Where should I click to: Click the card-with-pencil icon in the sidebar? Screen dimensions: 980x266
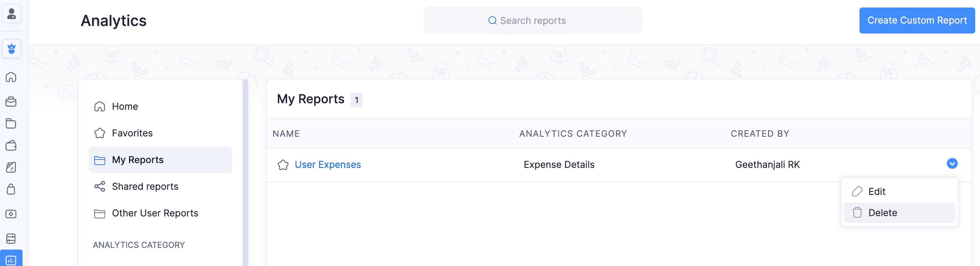point(11,168)
